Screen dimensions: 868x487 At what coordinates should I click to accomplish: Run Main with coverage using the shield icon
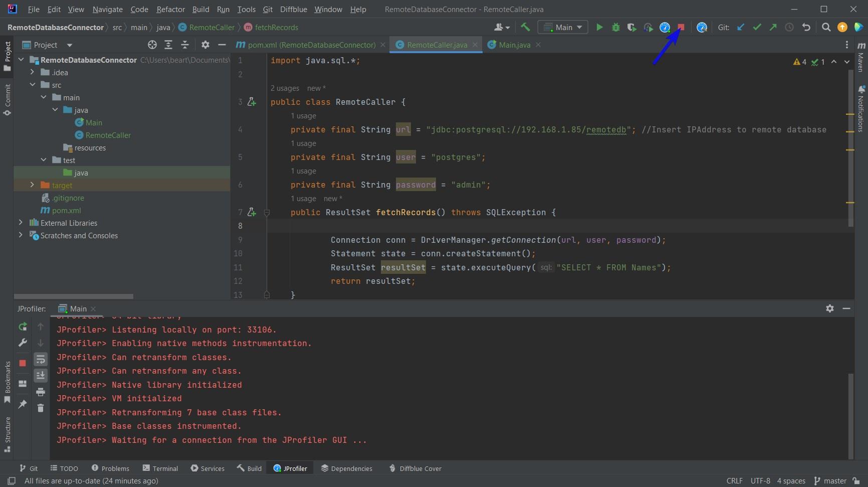(631, 27)
